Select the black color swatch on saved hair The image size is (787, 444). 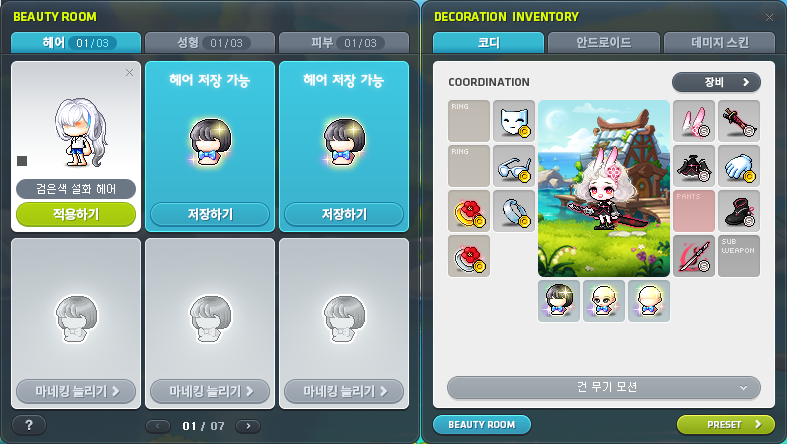tap(22, 161)
